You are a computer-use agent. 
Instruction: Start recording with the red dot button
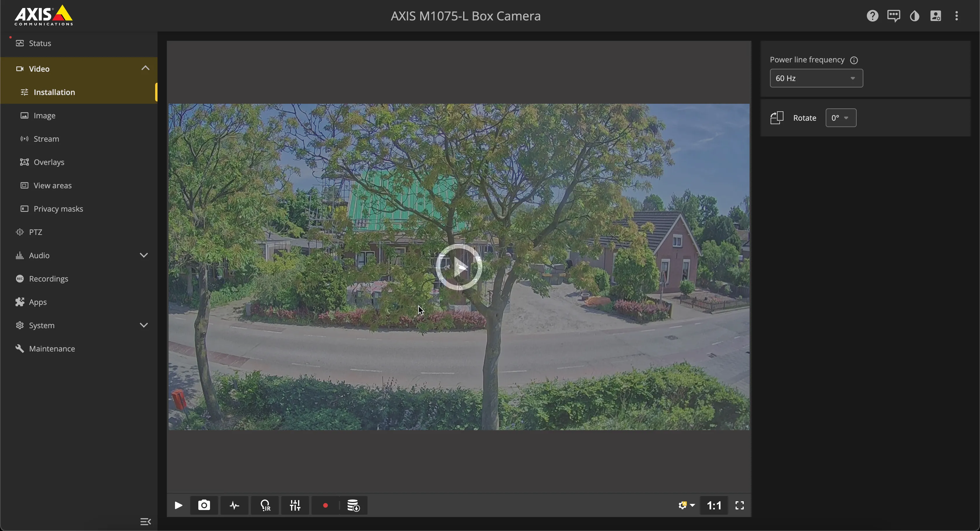[325, 505]
